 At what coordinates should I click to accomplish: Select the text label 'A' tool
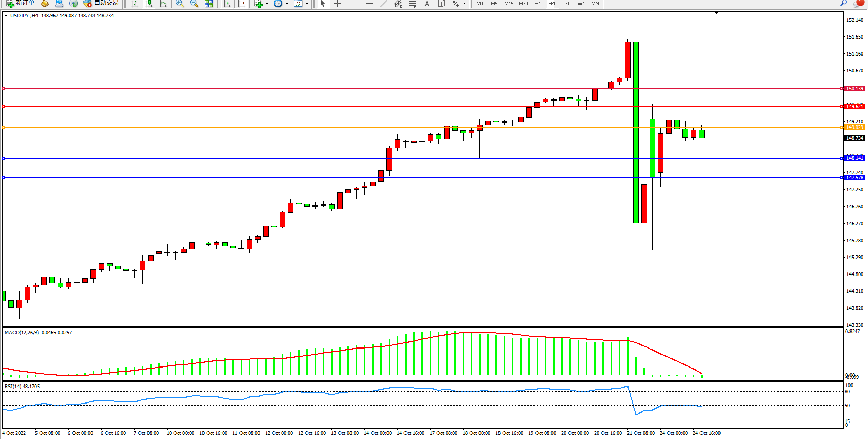pyautogui.click(x=427, y=4)
